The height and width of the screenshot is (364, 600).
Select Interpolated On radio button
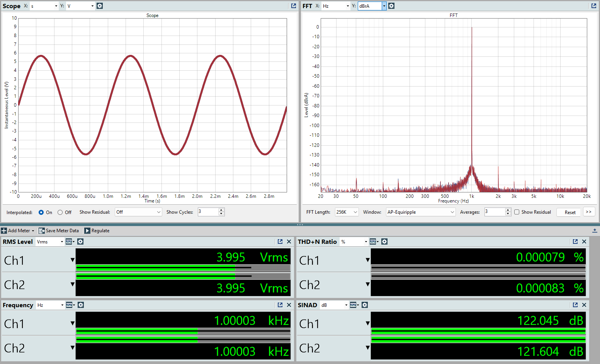point(41,212)
